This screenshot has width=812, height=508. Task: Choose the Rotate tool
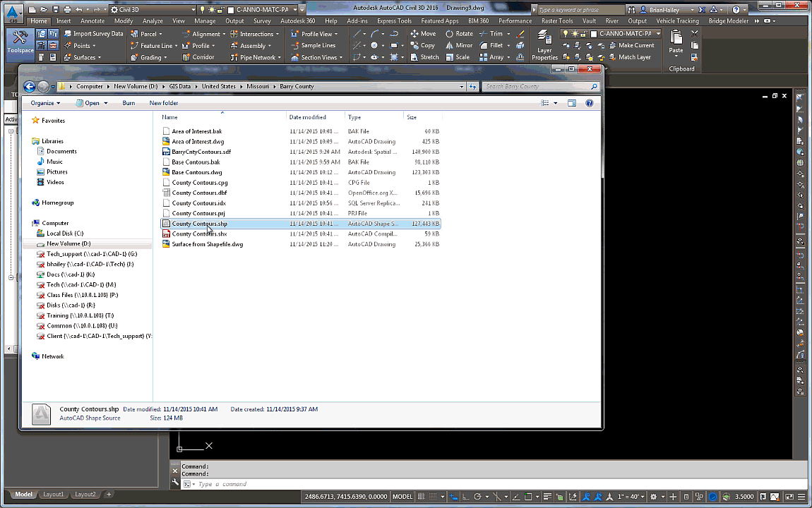tap(459, 34)
